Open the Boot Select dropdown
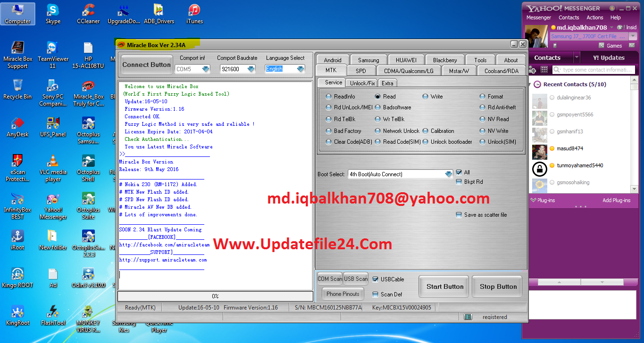644x343 pixels. point(449,174)
